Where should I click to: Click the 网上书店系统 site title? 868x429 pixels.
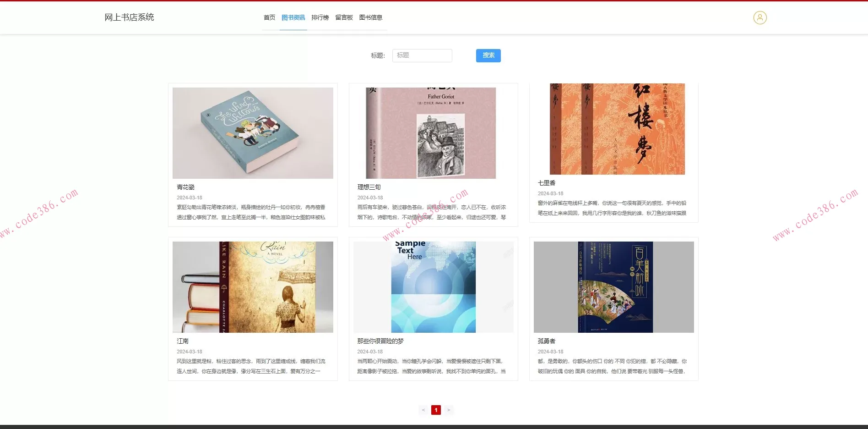pos(129,17)
